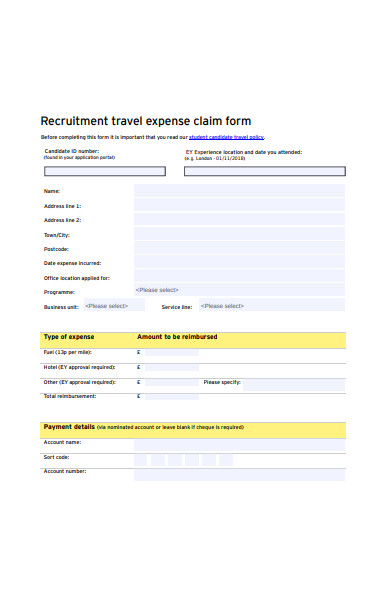Screen dimensions: 390x600
Task: Click into the Name field
Action: click(x=239, y=191)
